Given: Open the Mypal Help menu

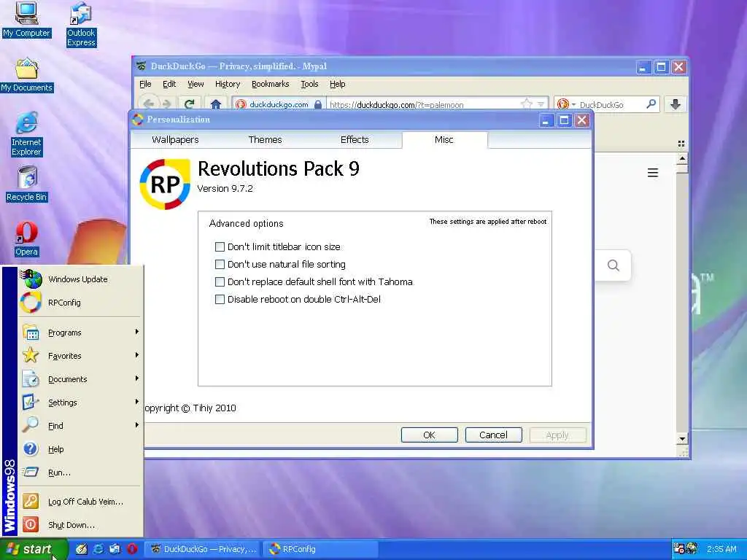Looking at the screenshot, I should [x=337, y=84].
